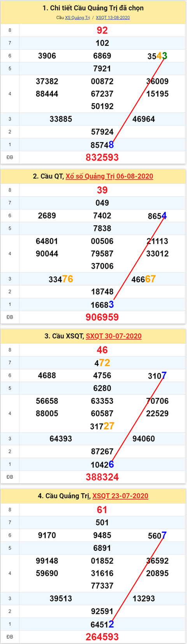Open the XSQT 23-07-2020 link
The image size is (187, 644).
pos(120,496)
